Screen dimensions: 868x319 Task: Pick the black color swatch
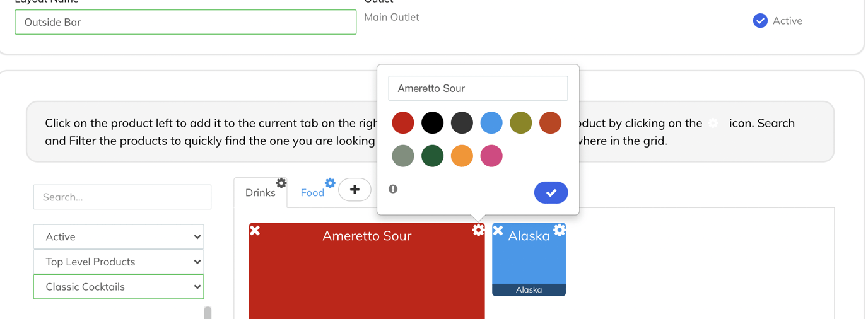point(432,123)
